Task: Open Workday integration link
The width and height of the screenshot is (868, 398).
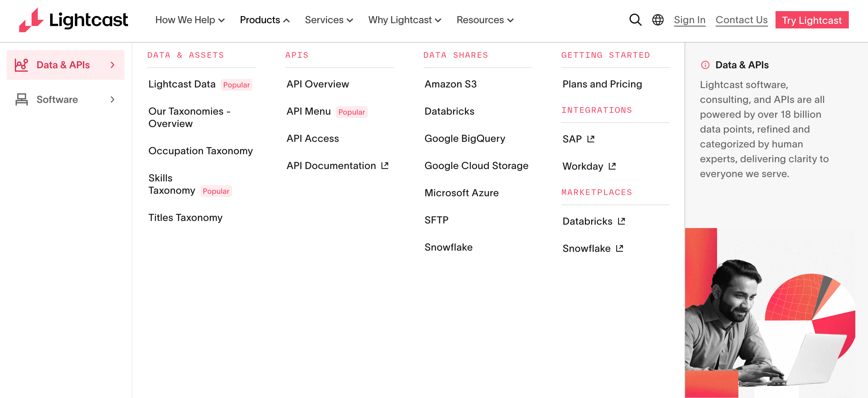Action: pos(582,166)
